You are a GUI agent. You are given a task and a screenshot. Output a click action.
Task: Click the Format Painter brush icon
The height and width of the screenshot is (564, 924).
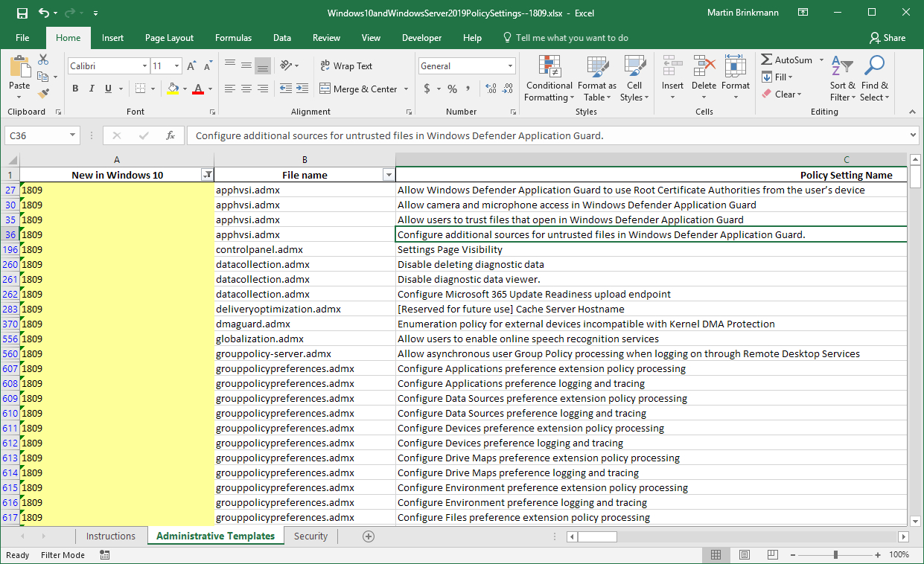tap(43, 94)
